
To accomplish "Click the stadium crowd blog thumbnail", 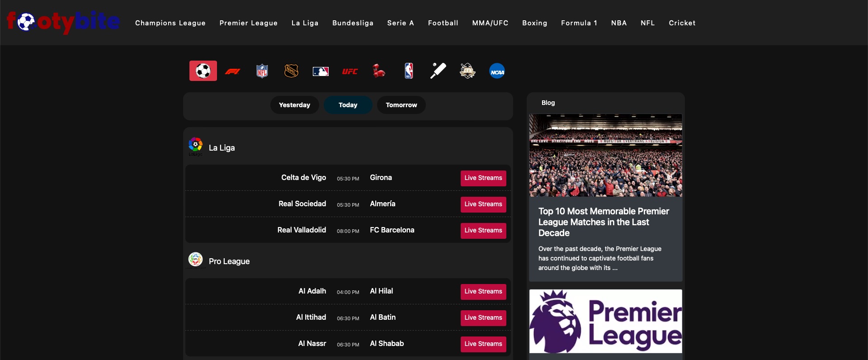I will click(605, 155).
